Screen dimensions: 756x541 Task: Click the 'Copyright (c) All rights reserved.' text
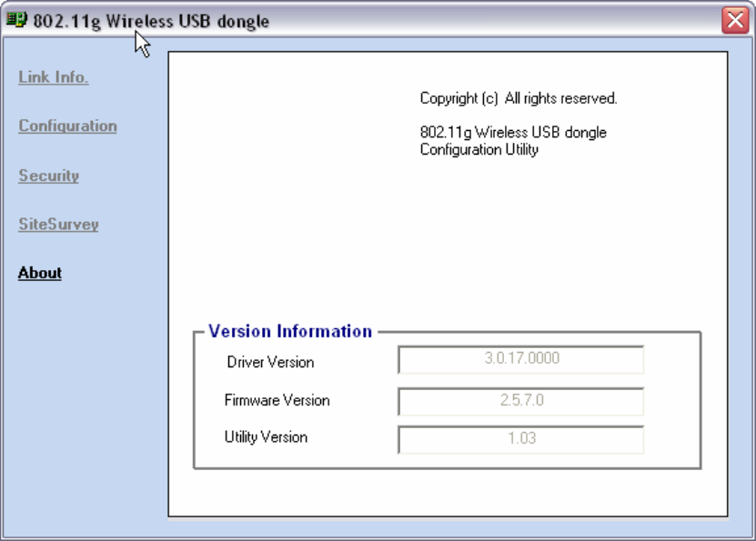point(519,98)
